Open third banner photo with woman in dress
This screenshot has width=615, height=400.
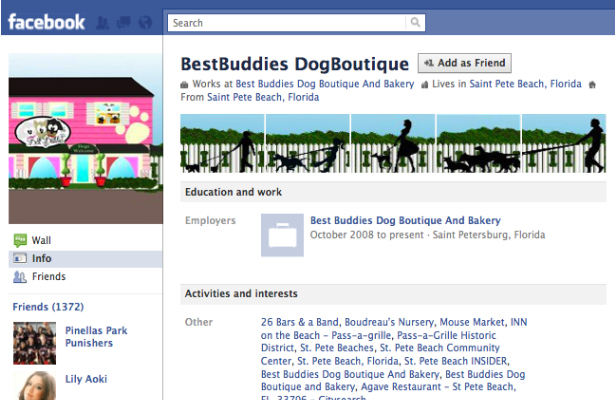(x=393, y=144)
